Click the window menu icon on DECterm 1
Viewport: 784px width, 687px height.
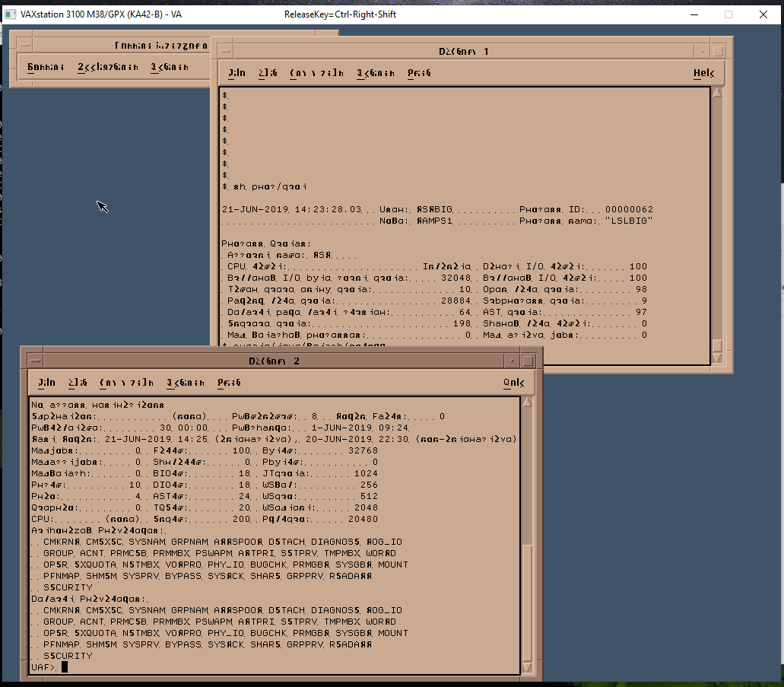pos(224,50)
